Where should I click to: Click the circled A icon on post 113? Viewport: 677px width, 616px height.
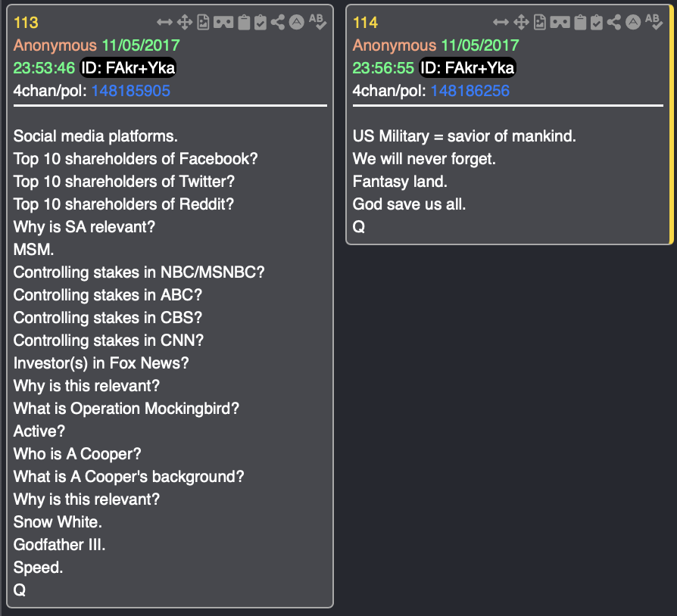[296, 23]
